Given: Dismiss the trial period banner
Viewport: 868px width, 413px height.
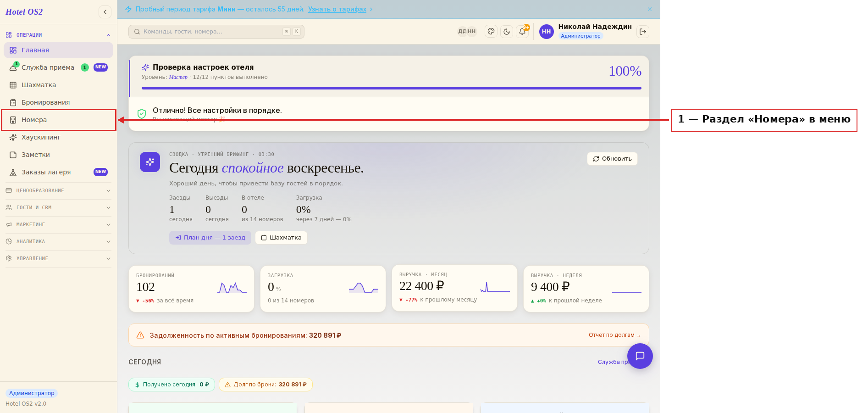Looking at the screenshot, I should click(x=650, y=9).
